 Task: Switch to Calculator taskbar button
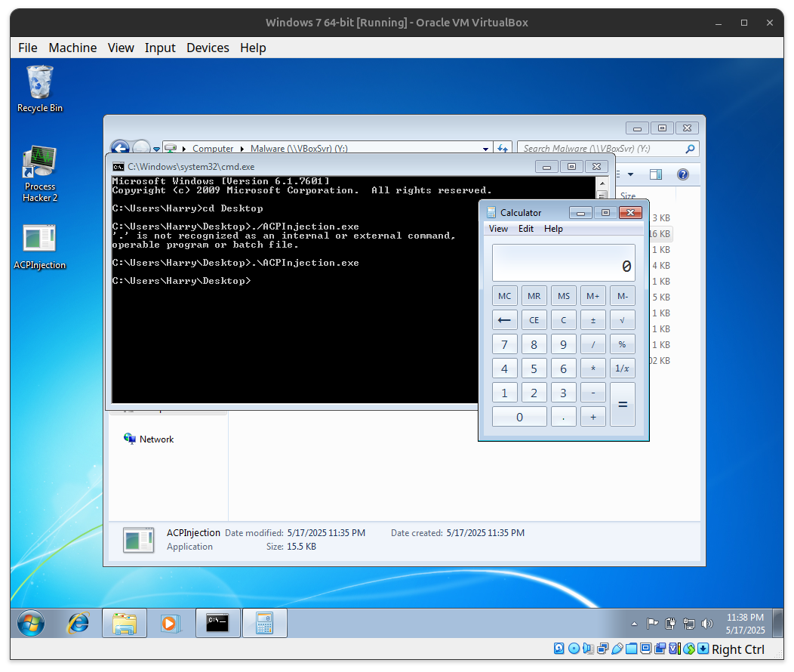(x=264, y=623)
